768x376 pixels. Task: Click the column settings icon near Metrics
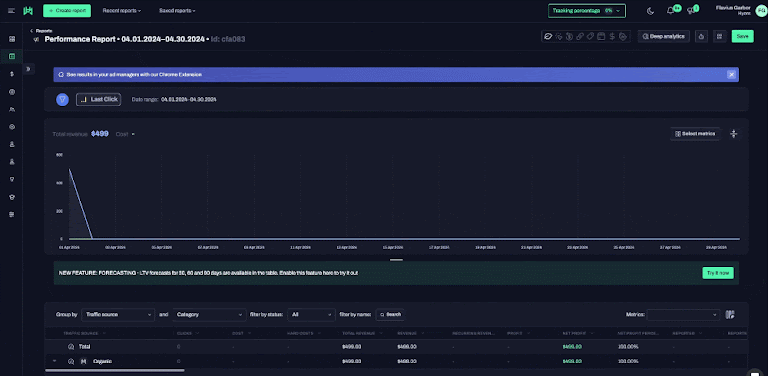click(730, 314)
